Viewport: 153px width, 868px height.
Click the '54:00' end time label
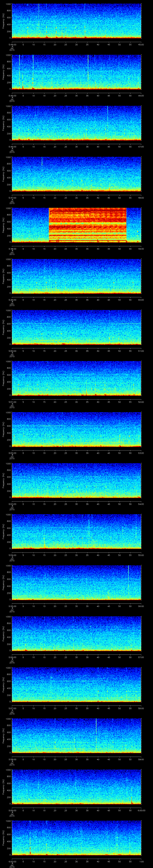(141, 504)
